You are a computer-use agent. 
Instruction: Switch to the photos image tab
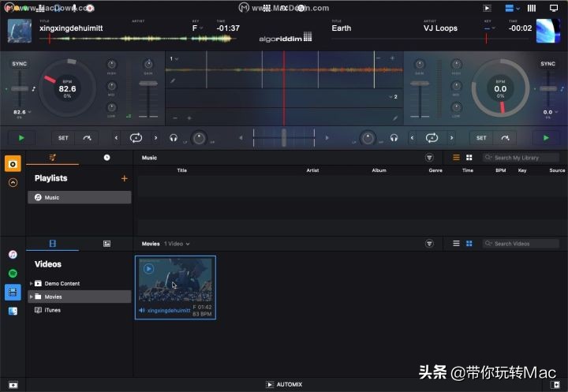[106, 244]
